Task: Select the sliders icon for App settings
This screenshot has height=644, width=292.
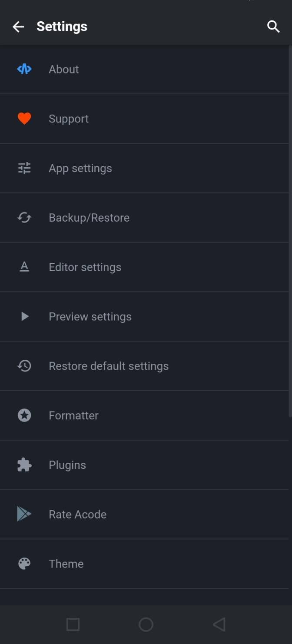Action: (24, 168)
